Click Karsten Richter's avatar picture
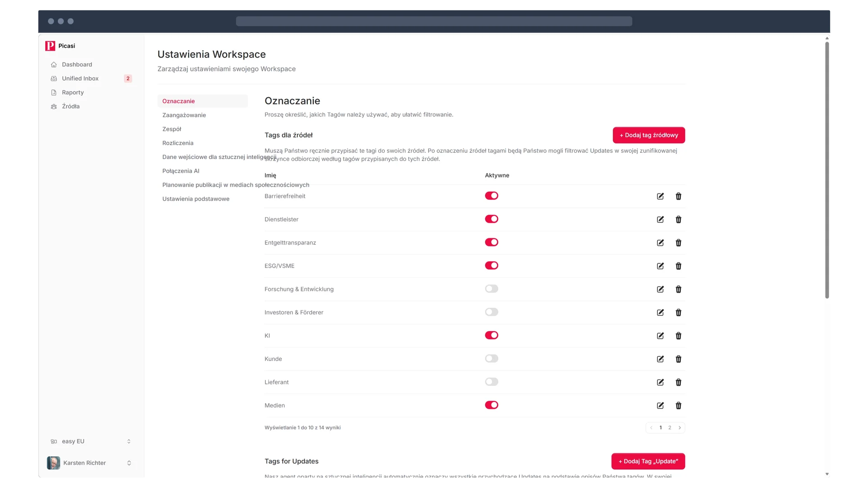 pos(53,463)
